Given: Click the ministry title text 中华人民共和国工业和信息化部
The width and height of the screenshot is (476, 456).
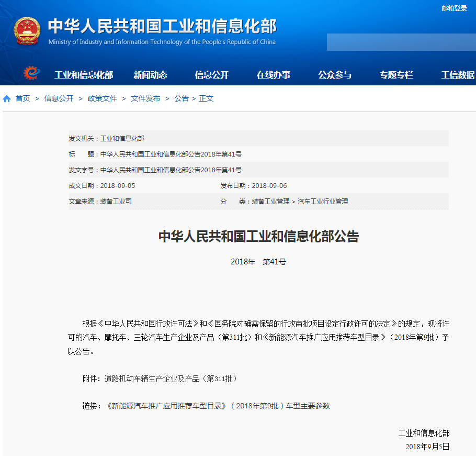Looking at the screenshot, I should (162, 26).
